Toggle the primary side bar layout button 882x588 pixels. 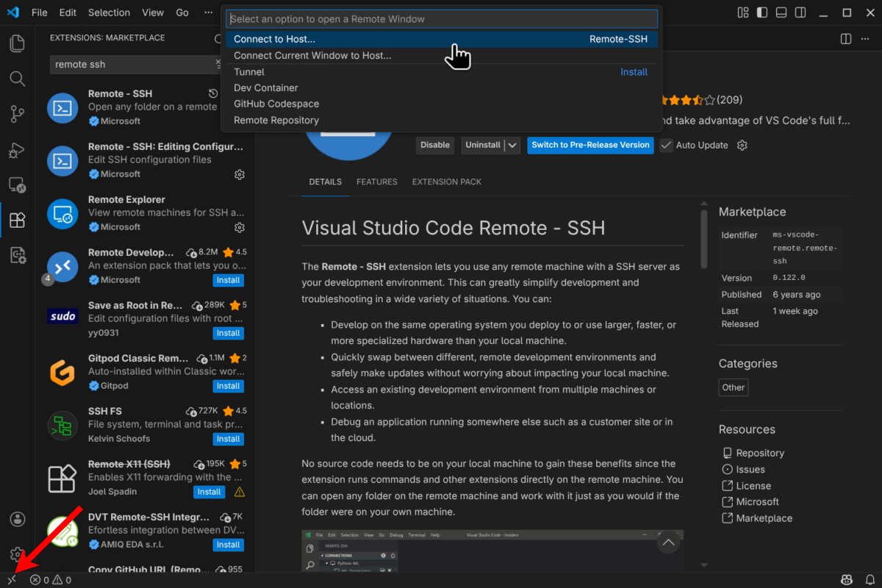point(762,12)
